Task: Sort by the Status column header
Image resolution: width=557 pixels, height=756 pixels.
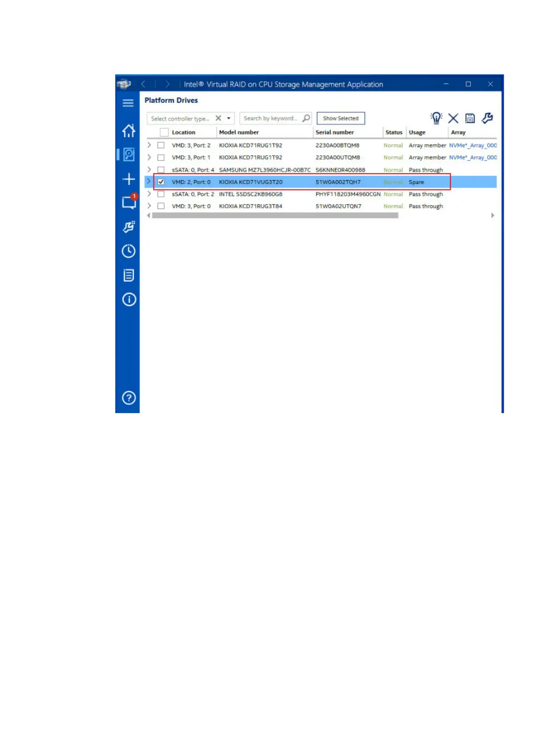Action: pyautogui.click(x=394, y=132)
